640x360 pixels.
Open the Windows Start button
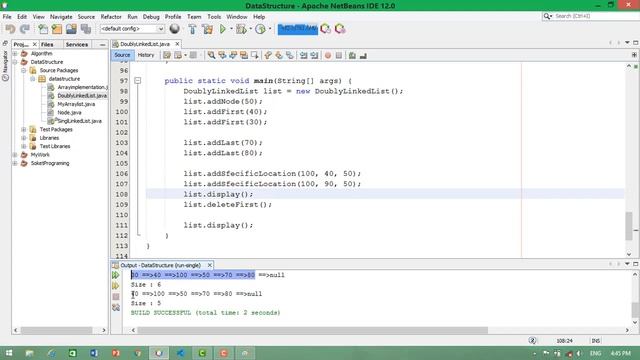click(9, 353)
